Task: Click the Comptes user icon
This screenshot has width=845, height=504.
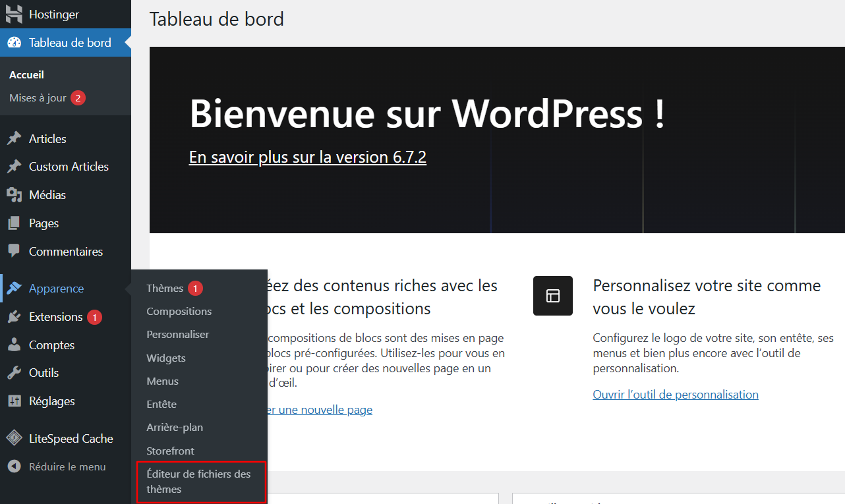Action: coord(15,345)
